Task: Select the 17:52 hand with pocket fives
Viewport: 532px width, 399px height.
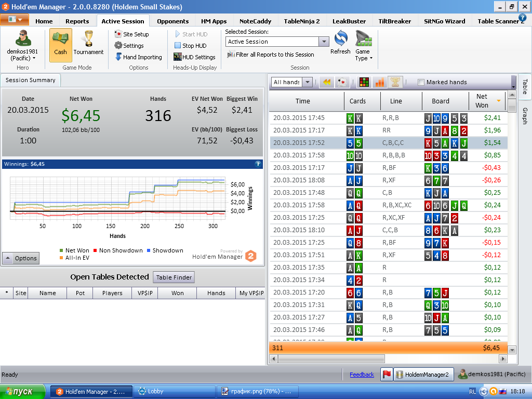Action: (389, 143)
